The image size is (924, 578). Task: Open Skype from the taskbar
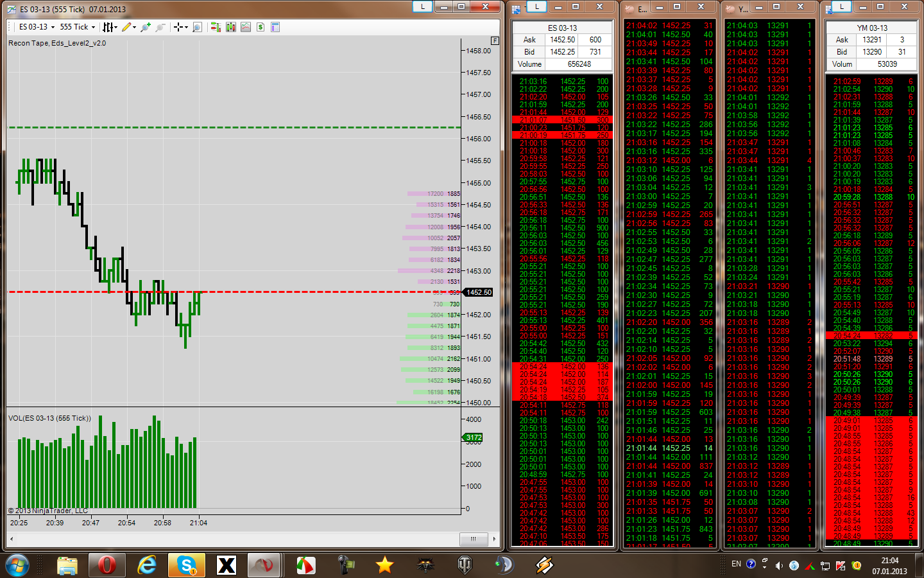[187, 565]
